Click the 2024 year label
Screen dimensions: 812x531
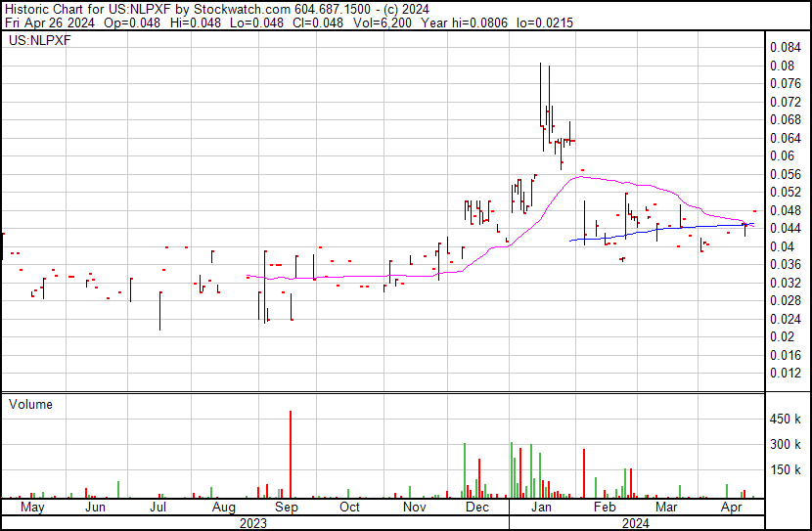pyautogui.click(x=635, y=523)
